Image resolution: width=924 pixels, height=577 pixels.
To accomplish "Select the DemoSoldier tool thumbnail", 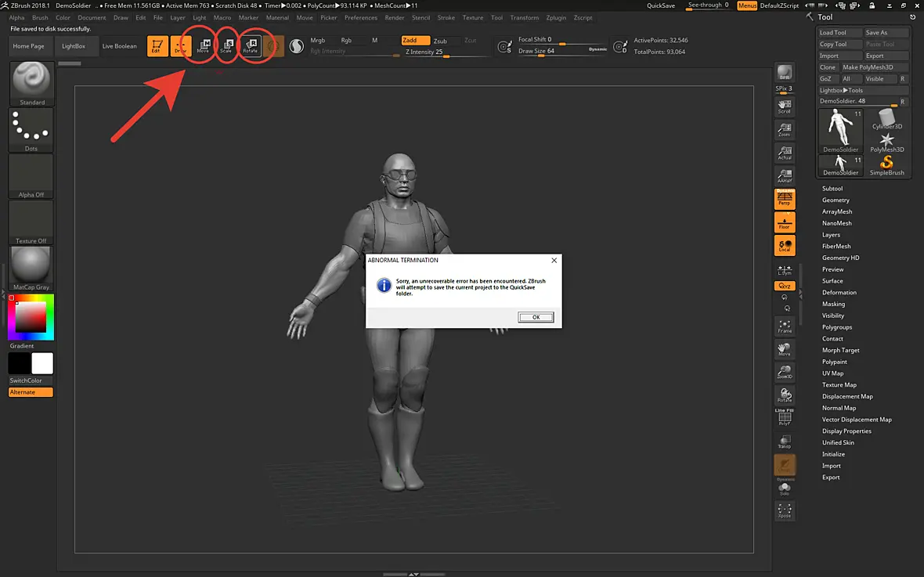I will (x=840, y=131).
